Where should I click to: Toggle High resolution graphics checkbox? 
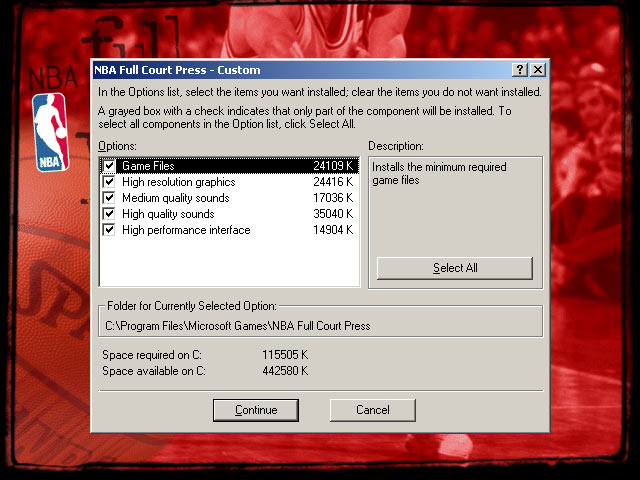tap(109, 182)
